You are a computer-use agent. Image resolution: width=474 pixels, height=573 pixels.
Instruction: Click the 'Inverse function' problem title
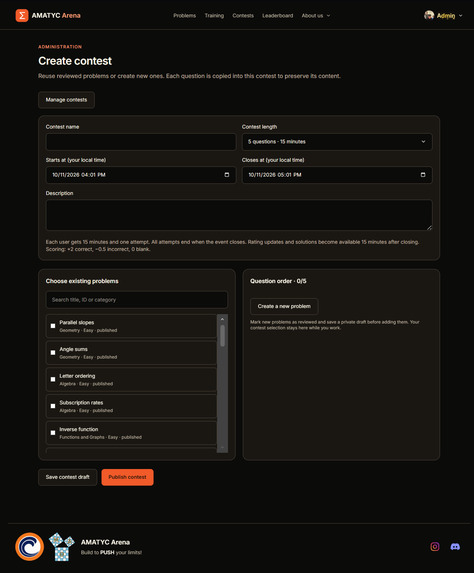(79, 429)
